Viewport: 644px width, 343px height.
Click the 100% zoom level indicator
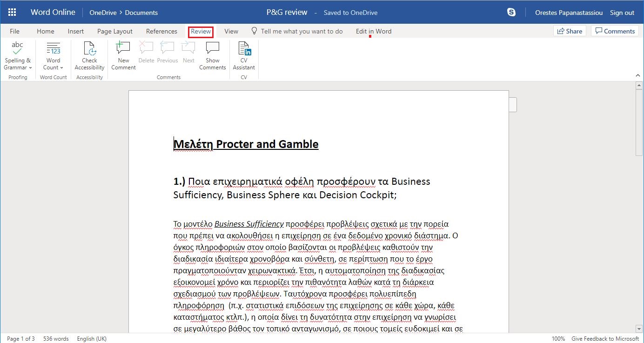[558, 339]
